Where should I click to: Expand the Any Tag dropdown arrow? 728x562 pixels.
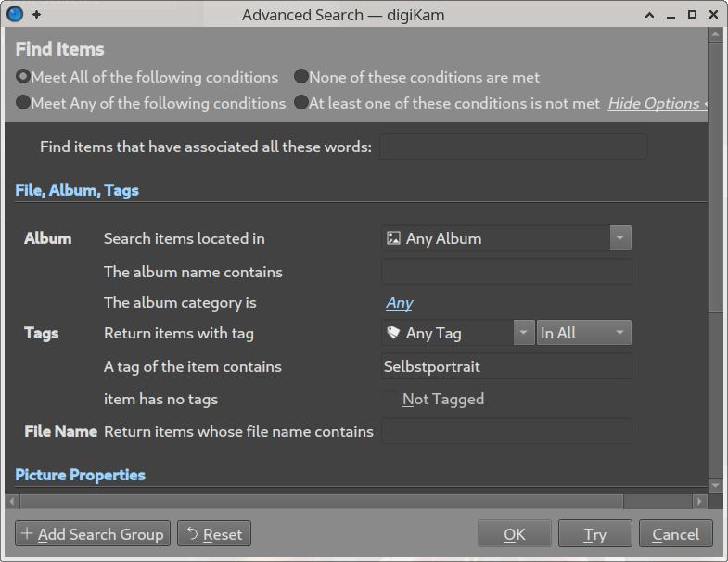click(x=524, y=333)
